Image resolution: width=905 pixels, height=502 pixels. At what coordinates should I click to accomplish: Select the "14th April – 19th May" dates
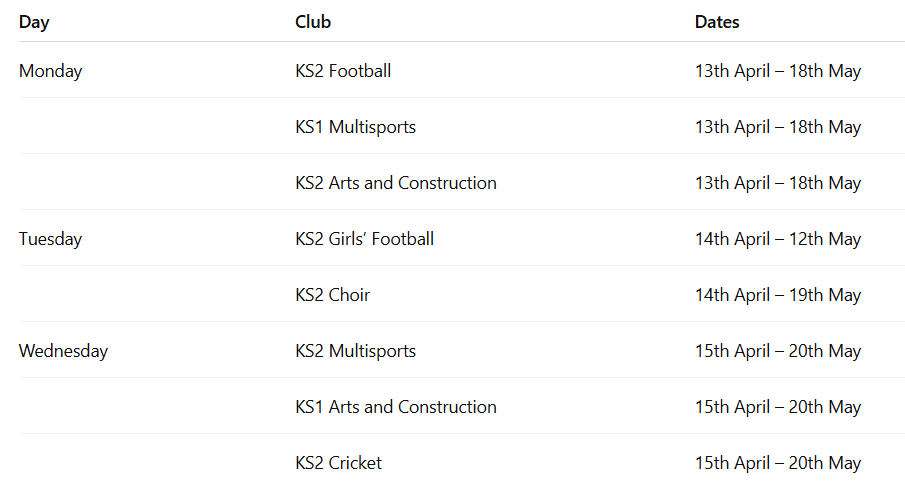pos(778,295)
